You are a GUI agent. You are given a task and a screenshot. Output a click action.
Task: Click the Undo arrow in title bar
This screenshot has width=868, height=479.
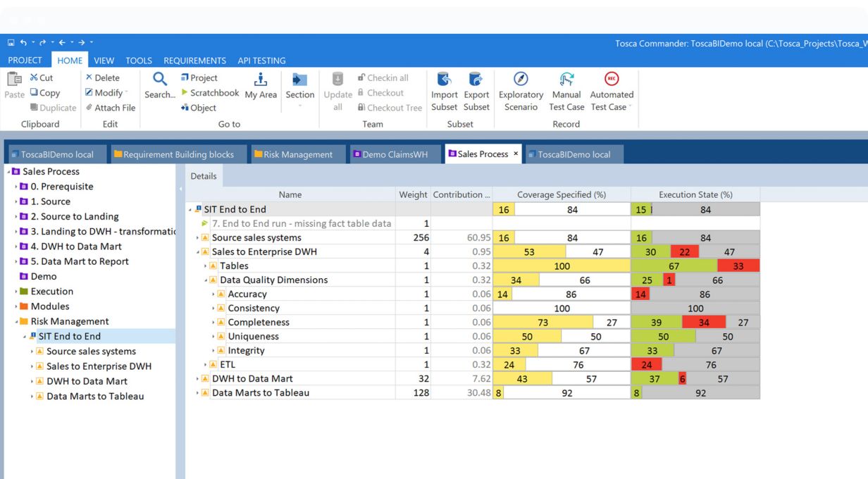tap(23, 43)
